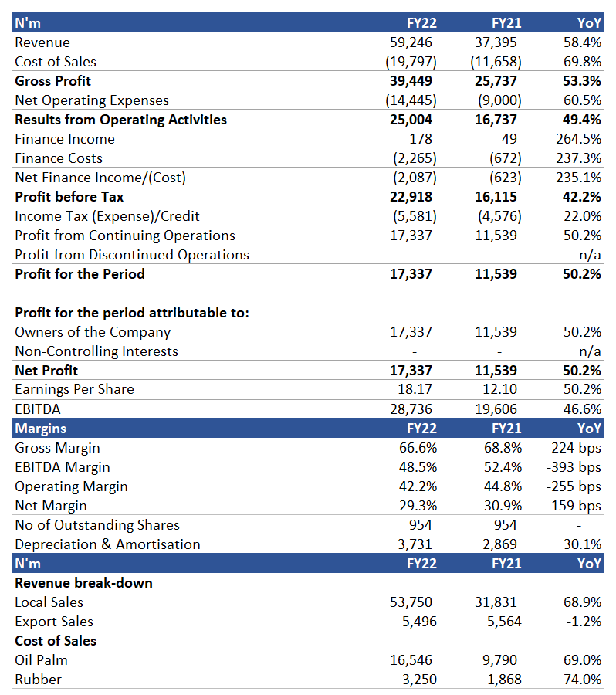Select Revenue YoY 58.4%
The image size is (616, 695).
point(582,42)
